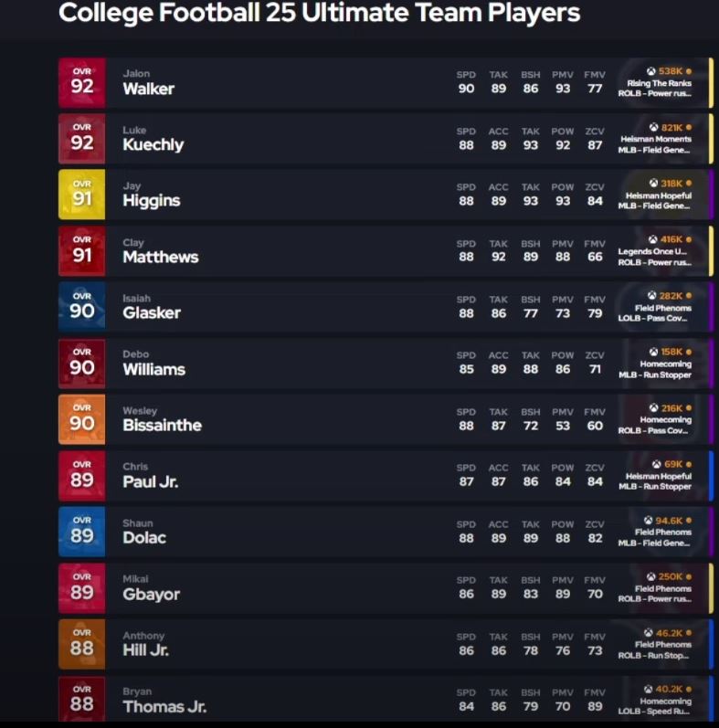Click the Xbox icon next to 94.6K

point(648,521)
